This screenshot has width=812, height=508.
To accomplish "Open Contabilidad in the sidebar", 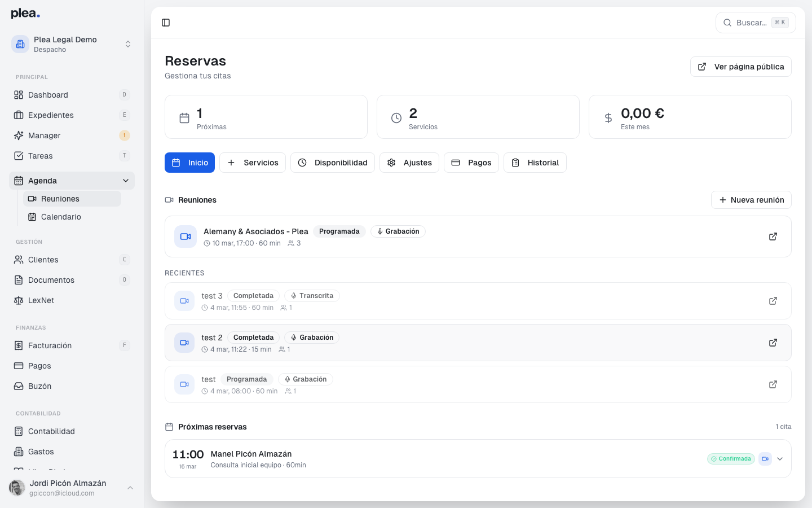I will [72, 431].
